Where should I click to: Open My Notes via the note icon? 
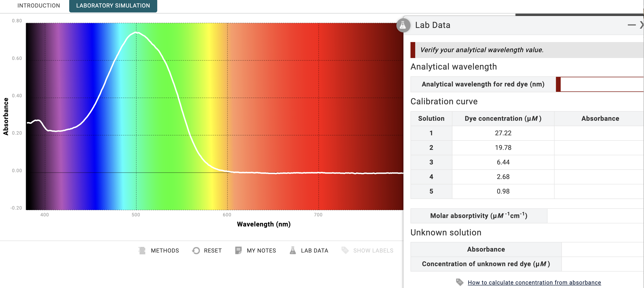238,251
